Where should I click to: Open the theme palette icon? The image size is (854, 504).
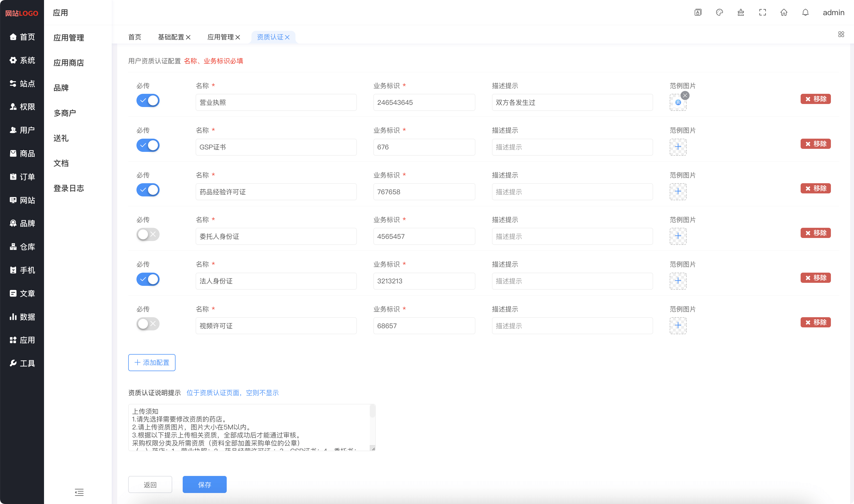click(x=719, y=12)
